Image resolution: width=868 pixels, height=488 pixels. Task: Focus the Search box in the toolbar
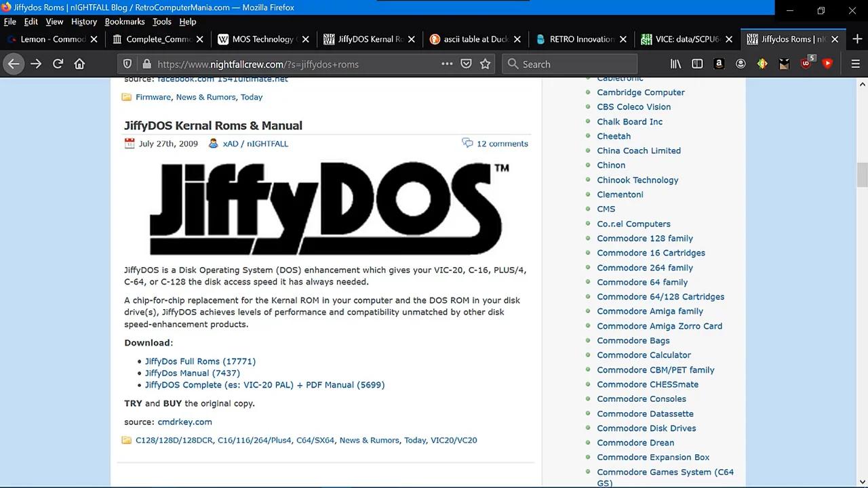[x=570, y=64]
